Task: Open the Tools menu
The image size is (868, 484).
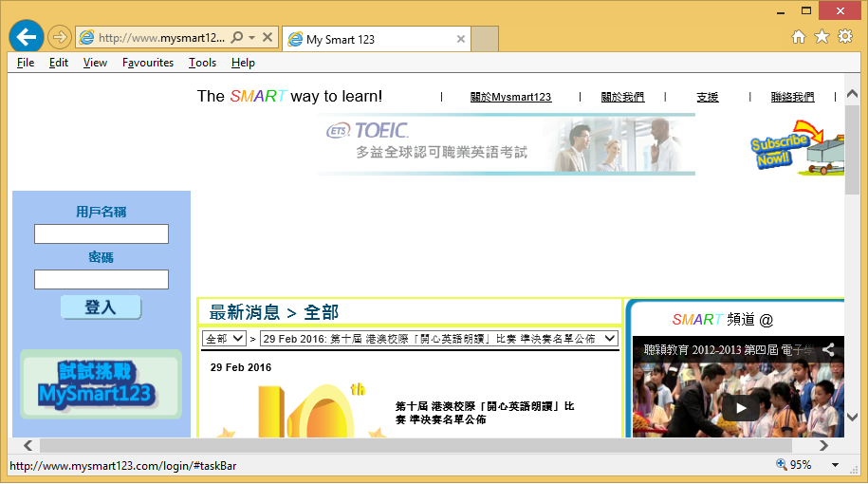Action: [x=202, y=63]
